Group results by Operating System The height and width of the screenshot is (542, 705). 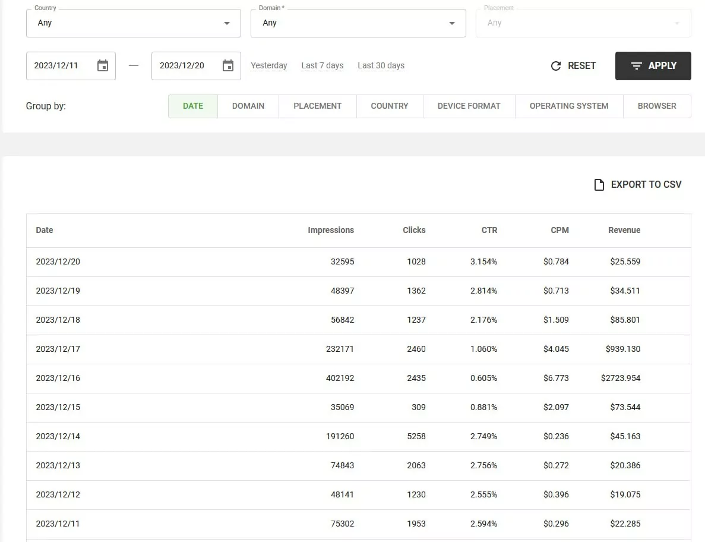(x=569, y=106)
